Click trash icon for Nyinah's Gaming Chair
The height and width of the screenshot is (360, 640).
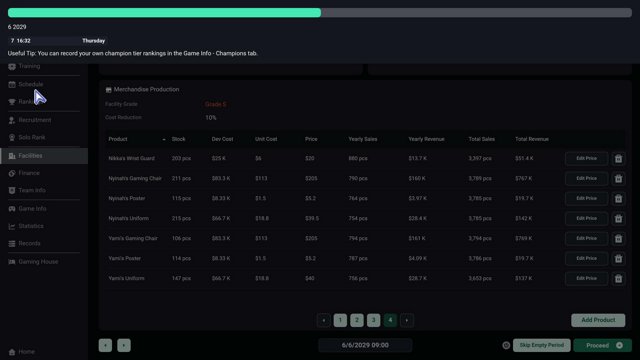coord(618,178)
